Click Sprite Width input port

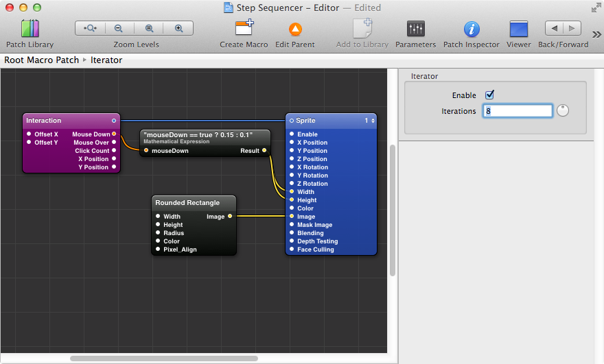click(292, 192)
